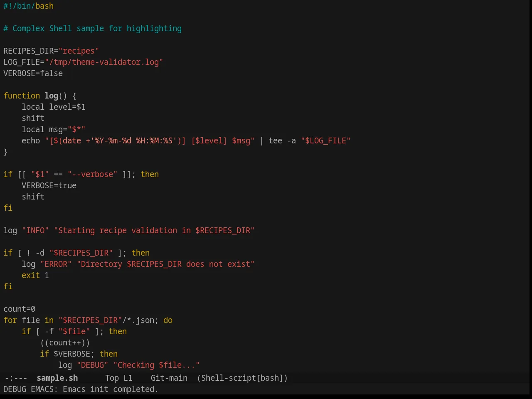Click the string "Starting recipe validation in $RECIPES_DIR"
The image size is (532, 399).
(x=154, y=230)
